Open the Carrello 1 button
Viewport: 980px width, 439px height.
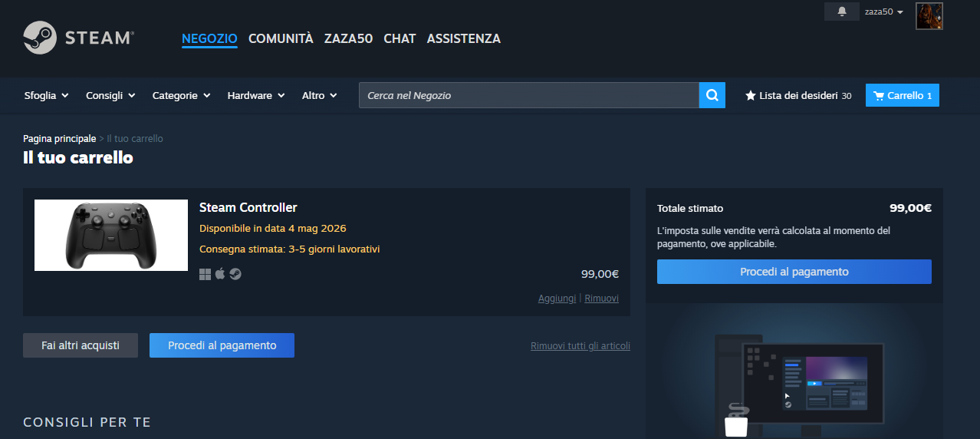(903, 95)
